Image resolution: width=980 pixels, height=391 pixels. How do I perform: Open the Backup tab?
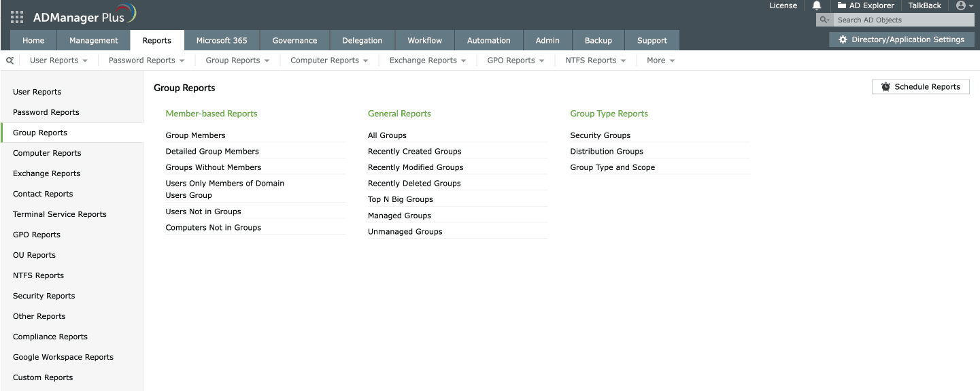point(598,40)
